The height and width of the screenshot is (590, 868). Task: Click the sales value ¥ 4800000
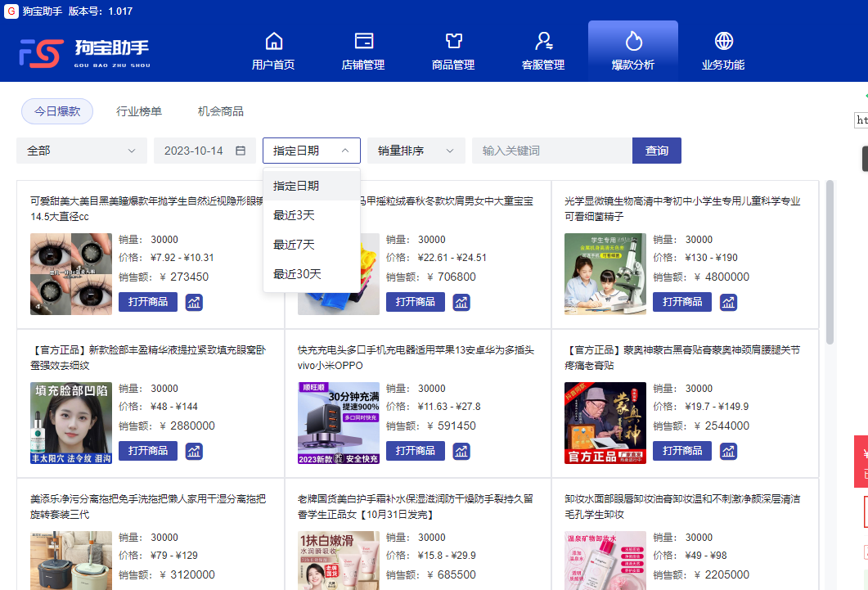click(722, 277)
